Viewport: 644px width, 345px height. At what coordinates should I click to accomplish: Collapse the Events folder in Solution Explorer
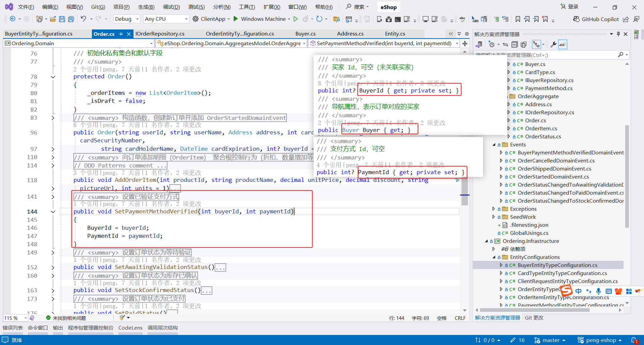point(494,145)
